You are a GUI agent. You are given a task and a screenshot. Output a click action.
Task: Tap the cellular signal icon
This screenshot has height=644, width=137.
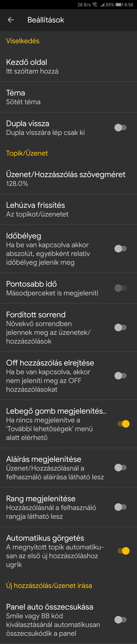[x=103, y=5]
